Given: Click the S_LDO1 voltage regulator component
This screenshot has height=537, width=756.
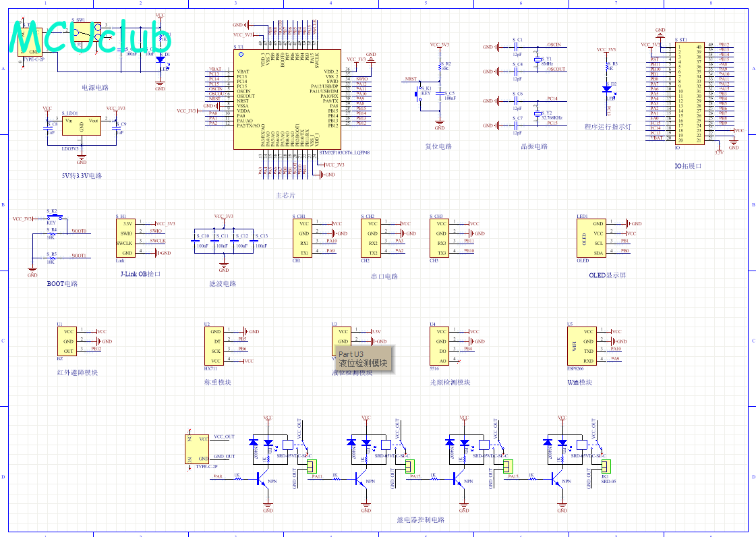Looking at the screenshot, I should [x=82, y=125].
